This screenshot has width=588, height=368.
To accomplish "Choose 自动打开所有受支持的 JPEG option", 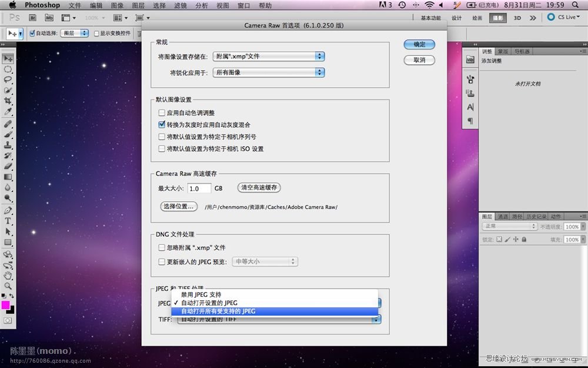I will point(275,311).
